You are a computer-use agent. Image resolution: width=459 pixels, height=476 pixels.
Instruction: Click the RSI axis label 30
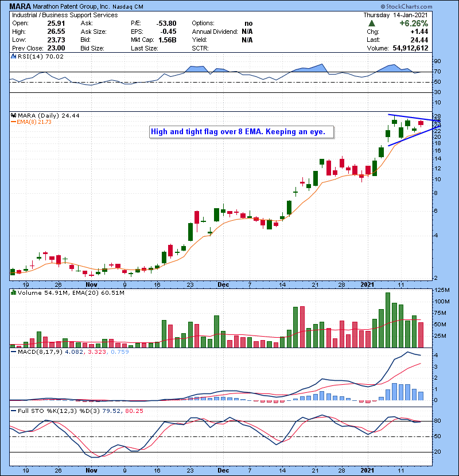tap(437, 92)
